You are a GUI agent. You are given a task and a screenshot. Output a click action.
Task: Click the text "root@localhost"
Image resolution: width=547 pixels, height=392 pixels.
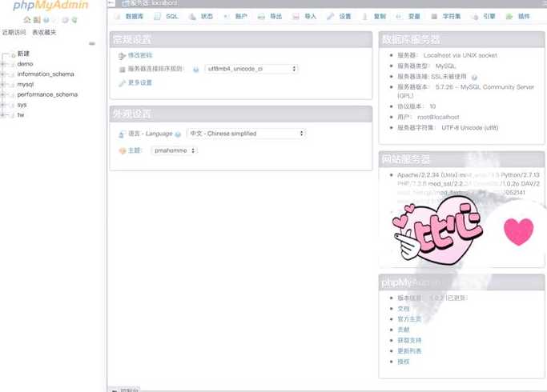pos(438,117)
